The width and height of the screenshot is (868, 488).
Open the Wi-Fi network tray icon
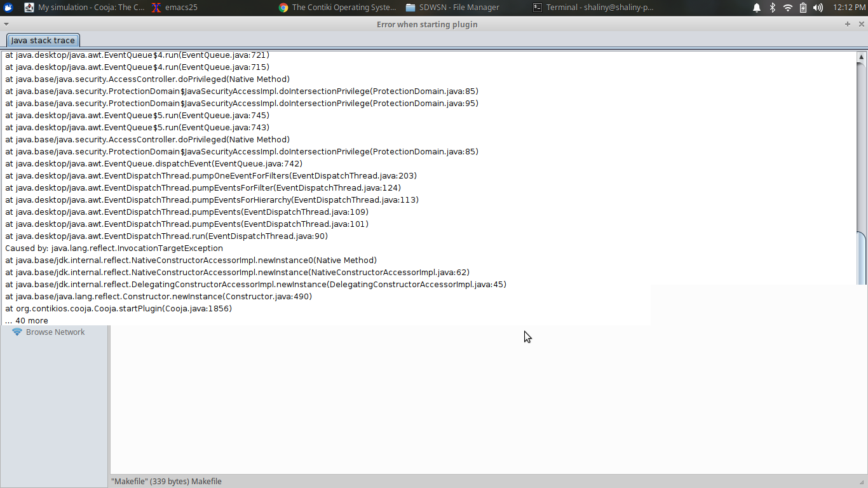click(x=788, y=8)
